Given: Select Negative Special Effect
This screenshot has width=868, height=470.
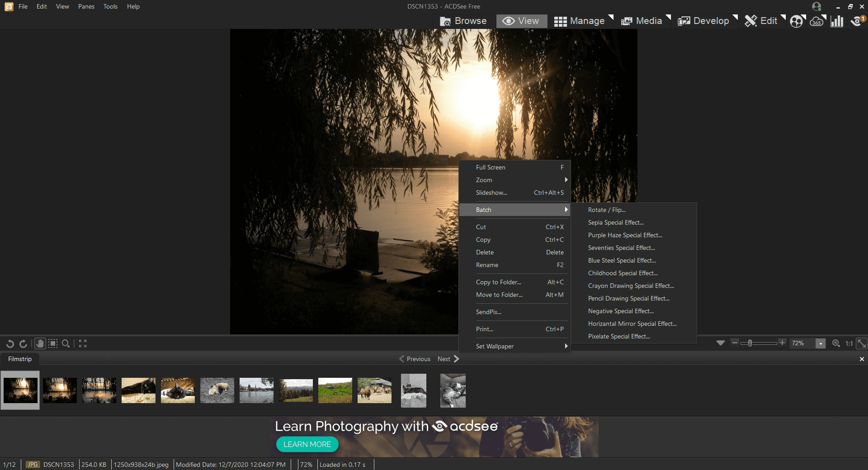Looking at the screenshot, I should 633,311.
